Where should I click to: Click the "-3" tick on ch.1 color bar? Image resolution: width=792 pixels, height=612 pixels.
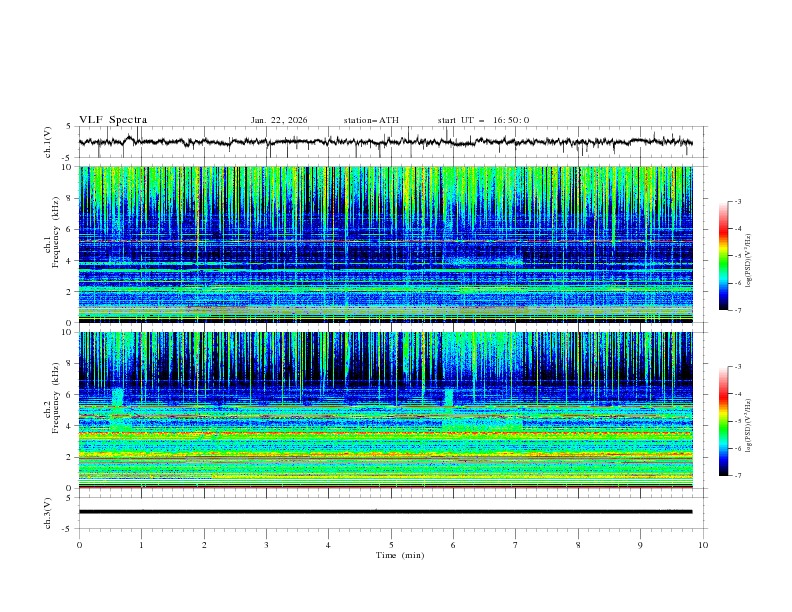(x=738, y=201)
